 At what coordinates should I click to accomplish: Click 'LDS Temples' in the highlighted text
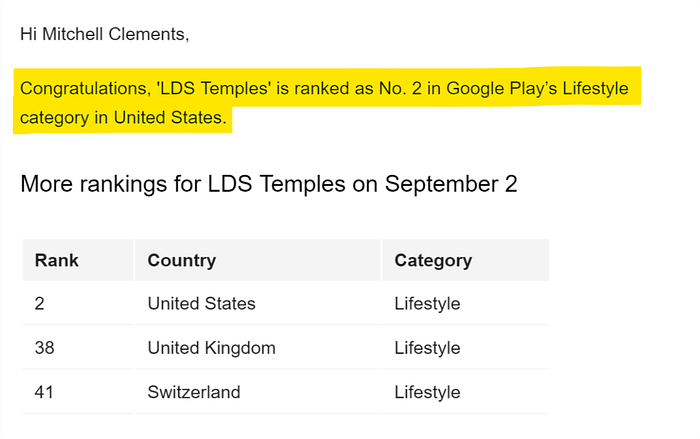[213, 88]
